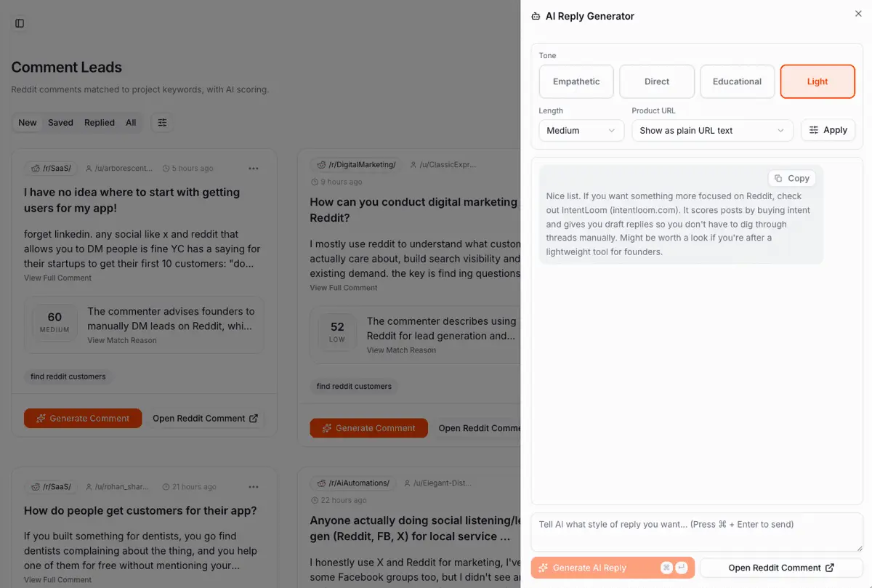Switch to the Saved tab
The width and height of the screenshot is (872, 588).
click(x=60, y=123)
